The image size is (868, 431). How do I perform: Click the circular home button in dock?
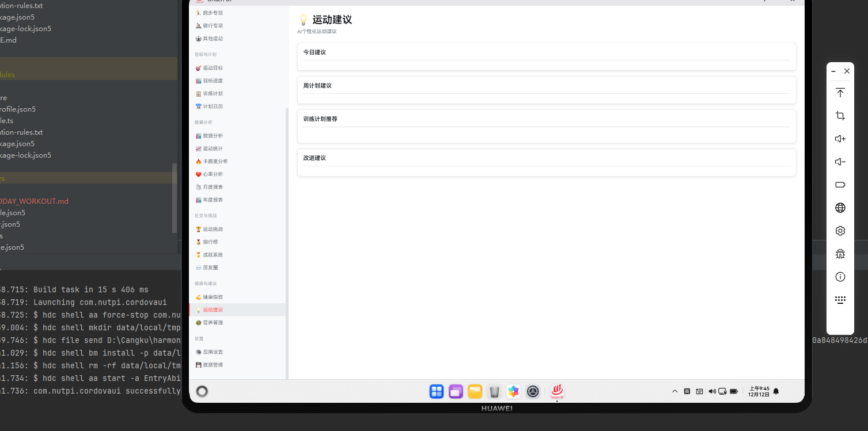(202, 391)
